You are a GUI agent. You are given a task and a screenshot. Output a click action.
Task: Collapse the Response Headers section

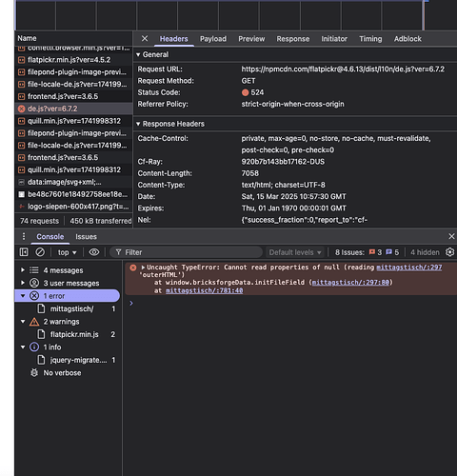[x=138, y=124]
